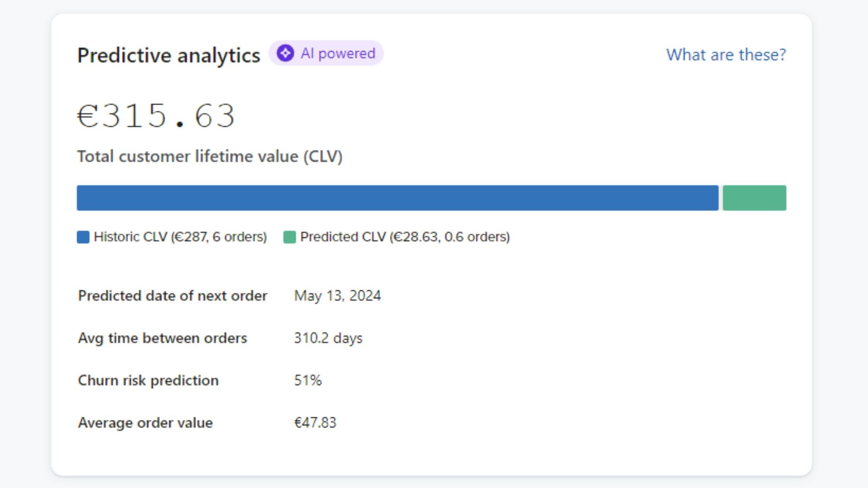
Task: Click the blue Historic CLV bar segment
Action: click(x=398, y=198)
